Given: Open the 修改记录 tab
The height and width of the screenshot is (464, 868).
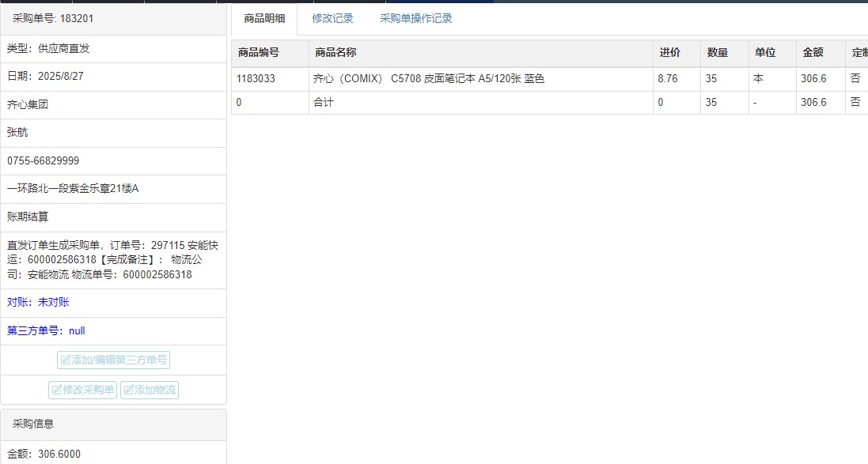Looking at the screenshot, I should tap(332, 19).
